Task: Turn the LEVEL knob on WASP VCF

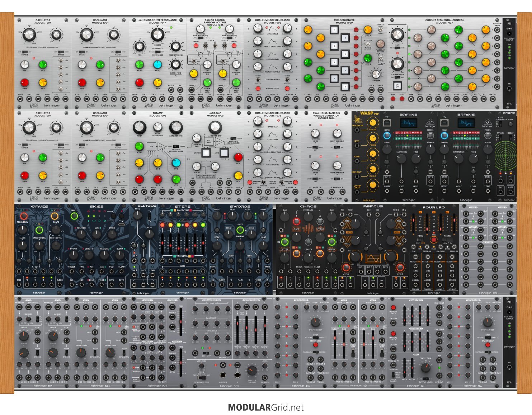Action: click(x=373, y=123)
